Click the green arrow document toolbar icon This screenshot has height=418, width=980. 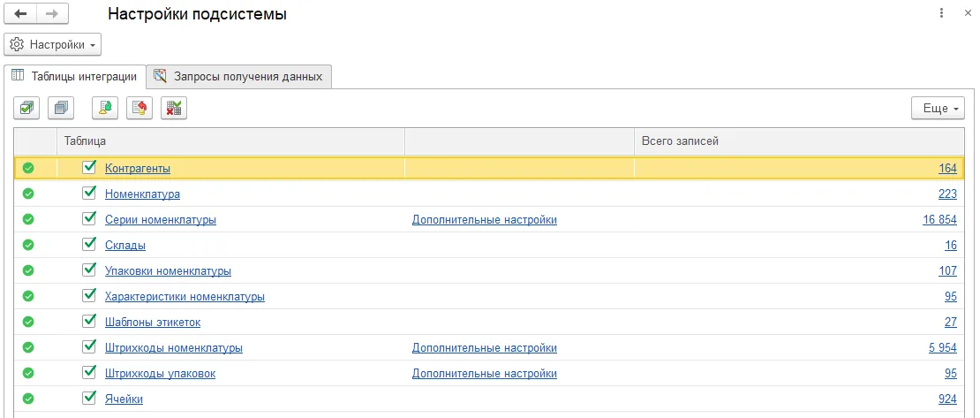click(x=105, y=108)
